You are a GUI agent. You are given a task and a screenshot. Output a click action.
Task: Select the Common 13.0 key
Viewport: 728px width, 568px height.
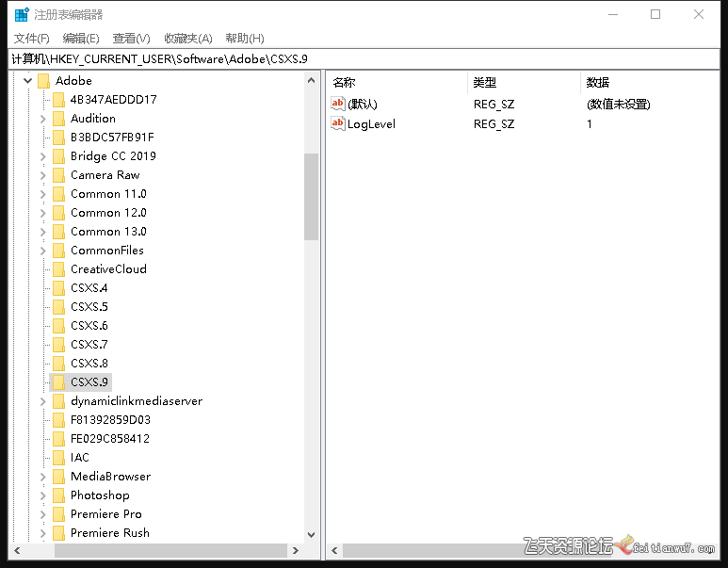coord(108,232)
